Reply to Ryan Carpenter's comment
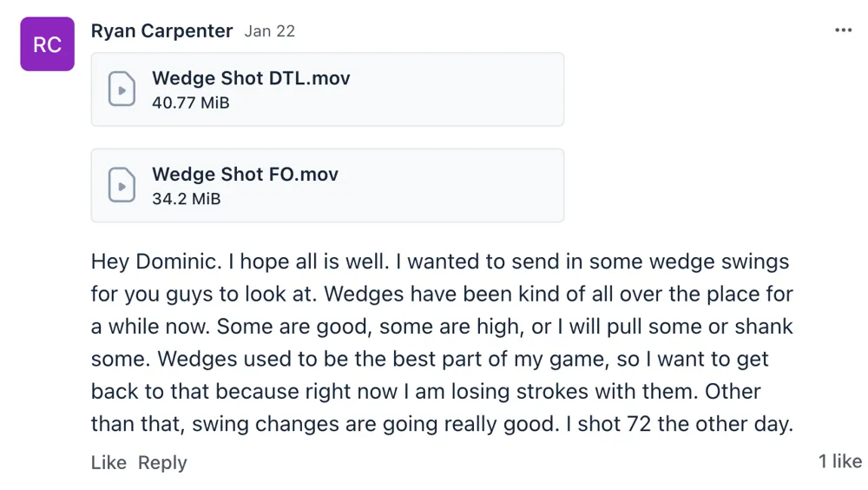This screenshot has height=490, width=868. (162, 462)
